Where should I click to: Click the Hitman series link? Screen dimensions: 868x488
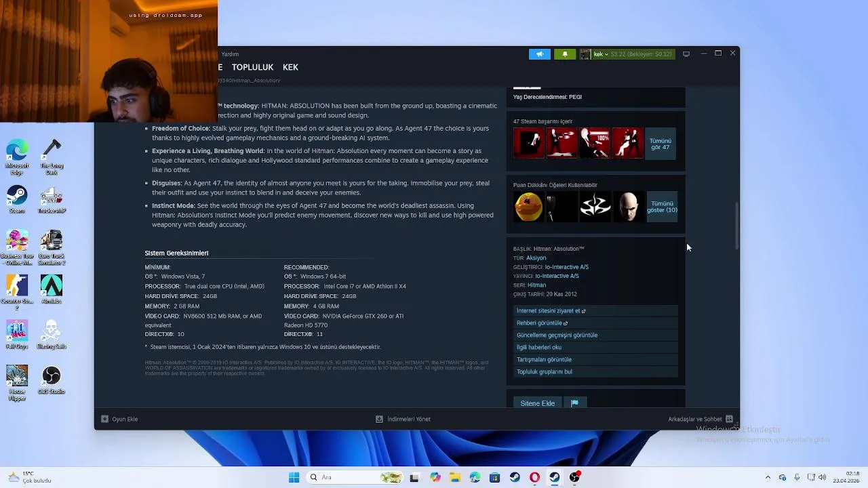click(x=536, y=285)
